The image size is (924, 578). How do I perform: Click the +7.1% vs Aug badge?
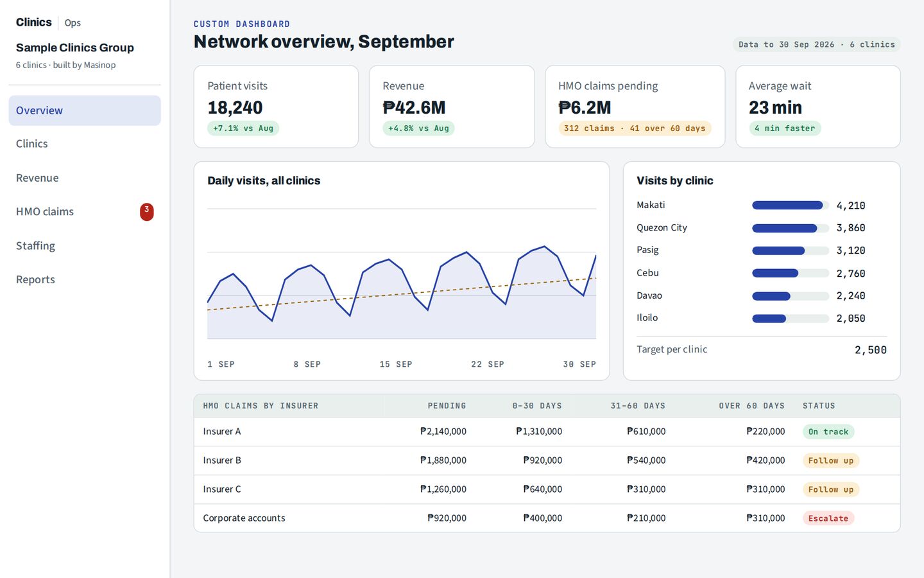click(x=243, y=128)
